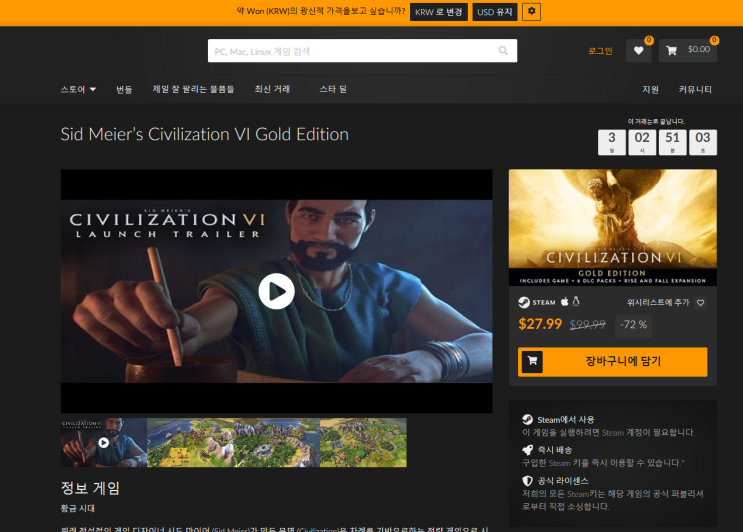Screen dimensions: 743x532
Task: Open currency settings gear icon
Action: (x=531, y=11)
